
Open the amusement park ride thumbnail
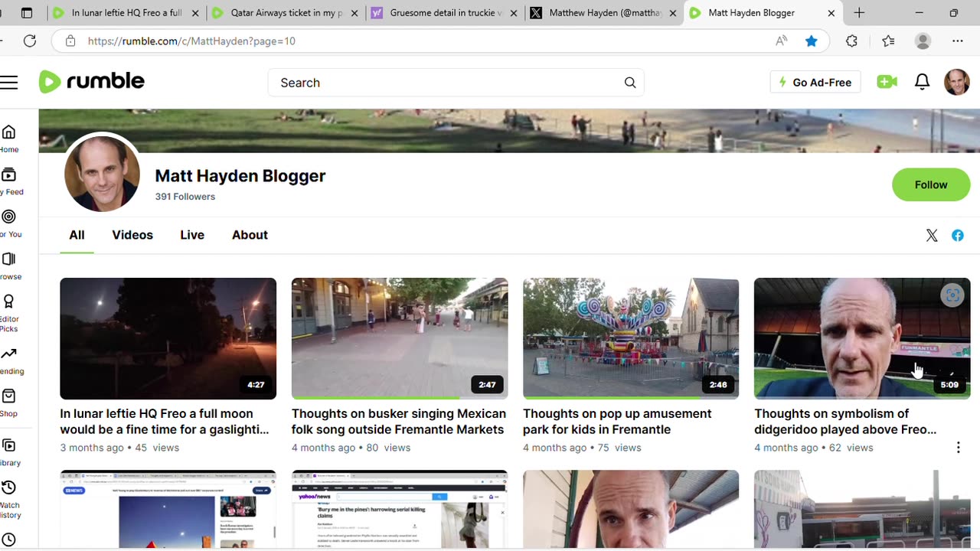[x=631, y=338]
